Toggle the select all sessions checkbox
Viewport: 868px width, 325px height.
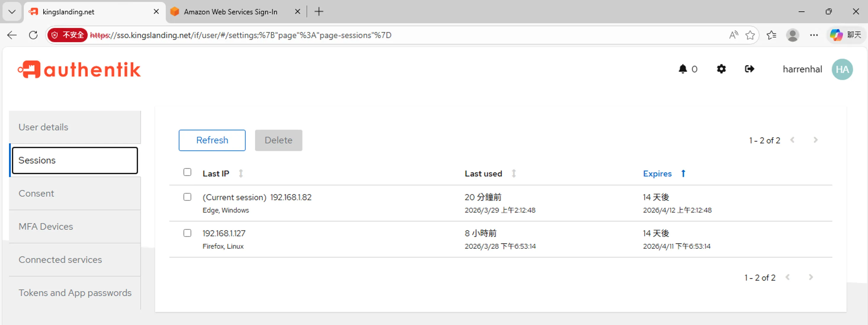(187, 172)
